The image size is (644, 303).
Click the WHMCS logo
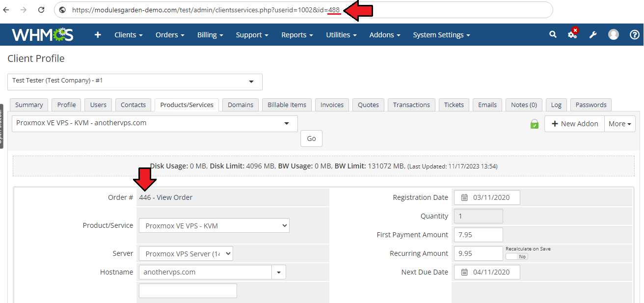(x=43, y=35)
